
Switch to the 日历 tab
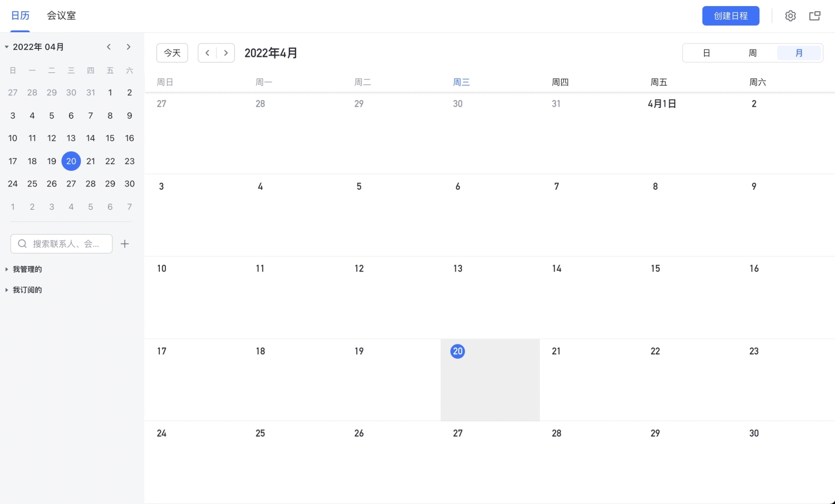20,16
